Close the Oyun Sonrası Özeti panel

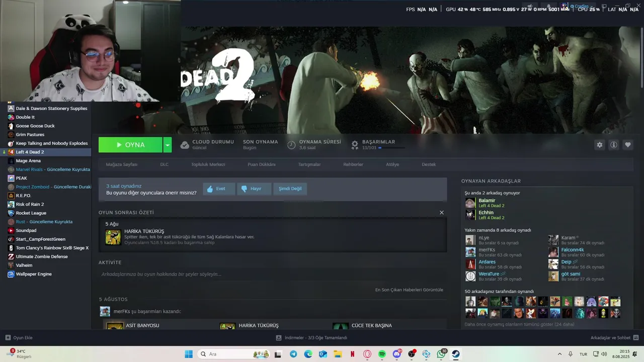pyautogui.click(x=442, y=213)
